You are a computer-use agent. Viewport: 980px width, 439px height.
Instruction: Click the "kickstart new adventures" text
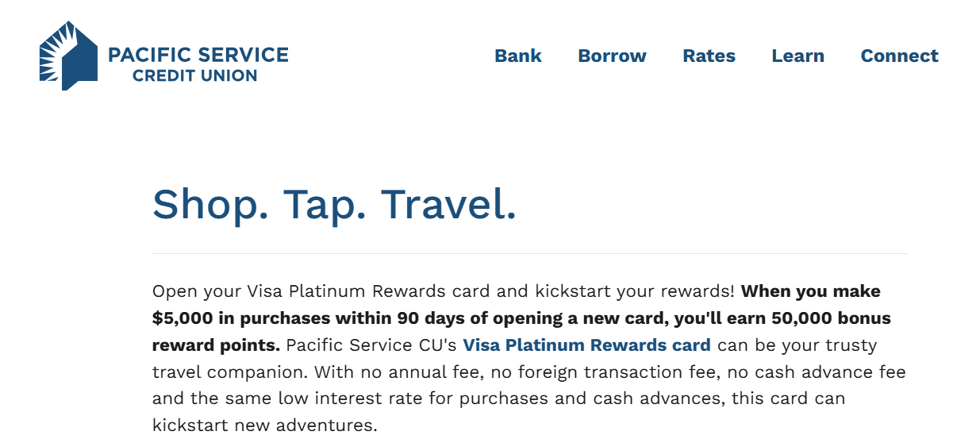click(264, 425)
